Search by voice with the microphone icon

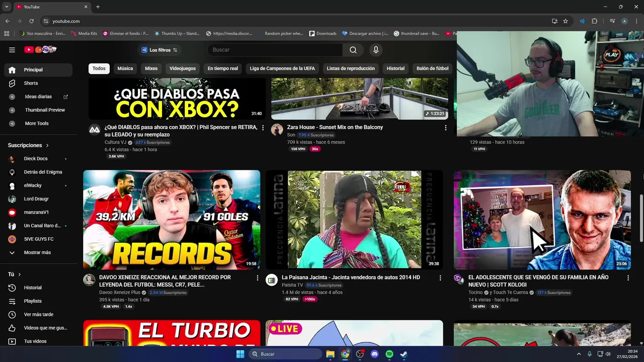(375, 50)
